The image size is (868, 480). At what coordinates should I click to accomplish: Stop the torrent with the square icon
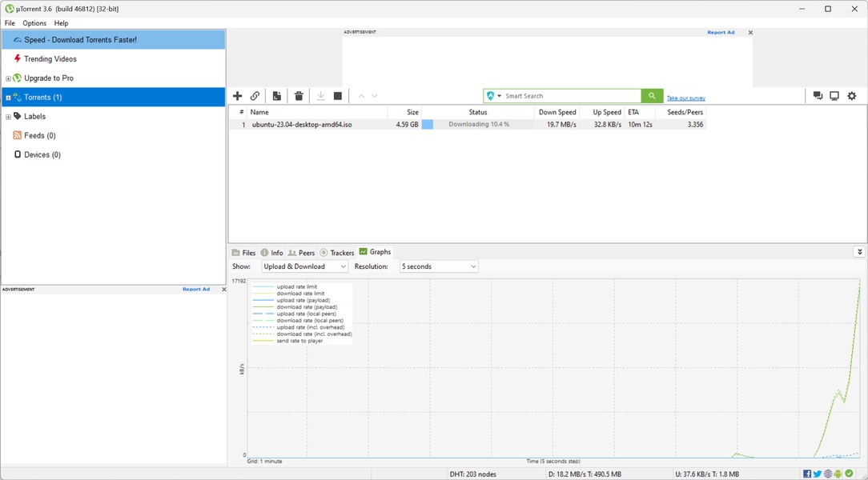338,96
